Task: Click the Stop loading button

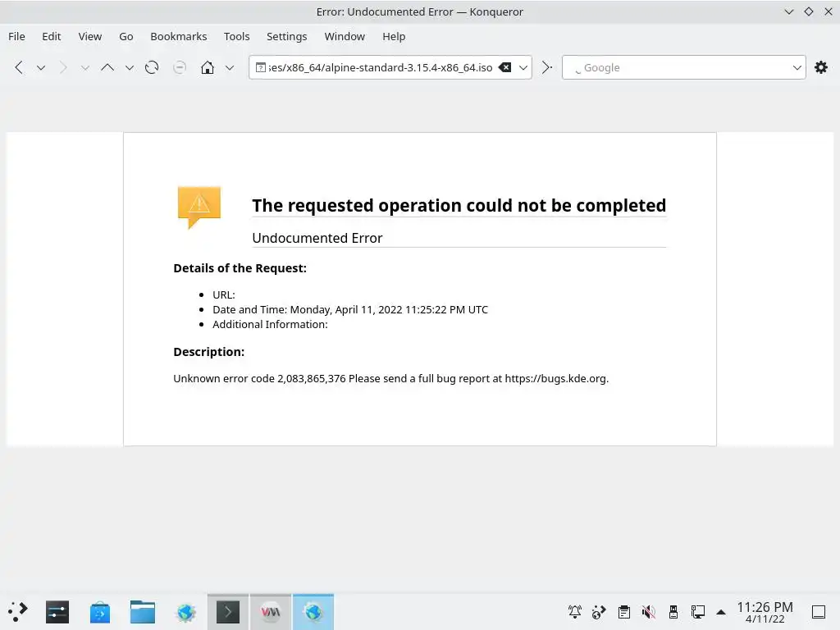Action: pyautogui.click(x=180, y=67)
